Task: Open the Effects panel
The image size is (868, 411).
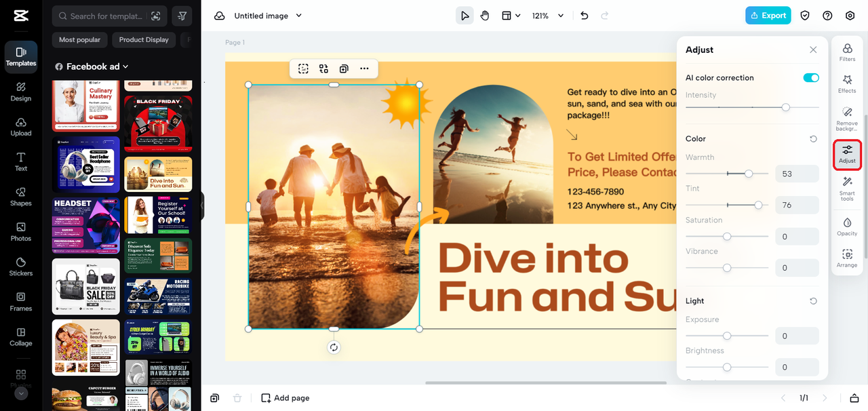Action: click(x=847, y=84)
